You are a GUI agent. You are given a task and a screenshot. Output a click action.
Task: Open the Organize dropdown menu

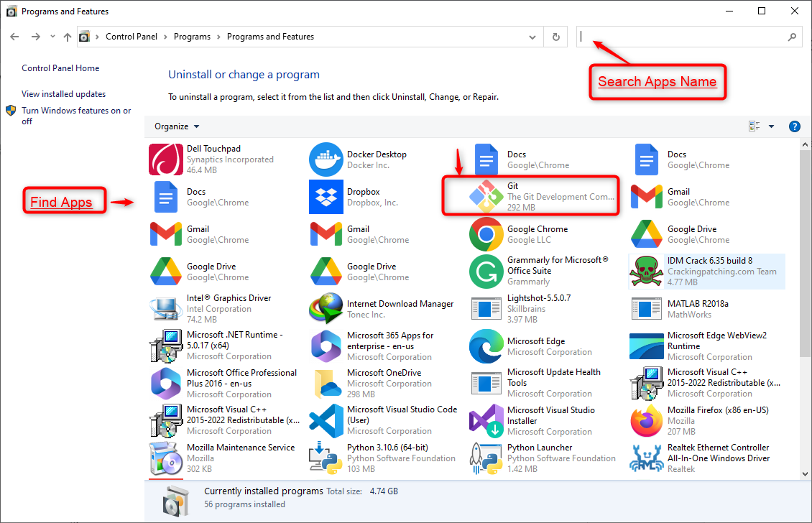click(177, 126)
